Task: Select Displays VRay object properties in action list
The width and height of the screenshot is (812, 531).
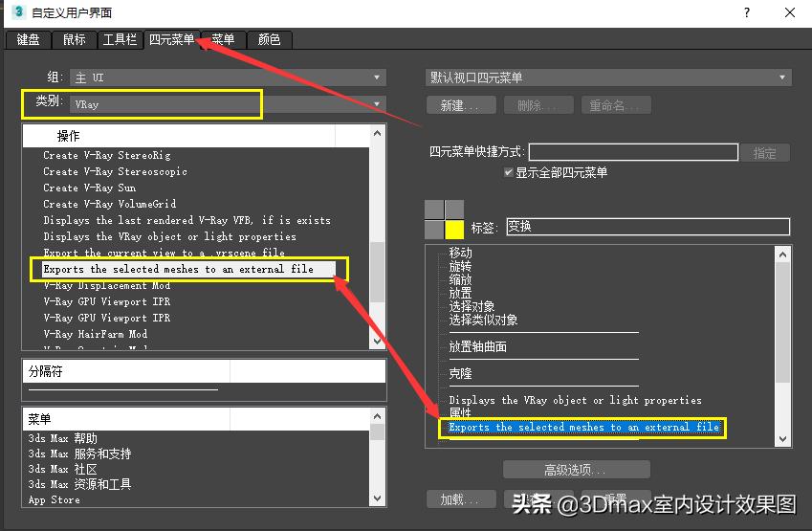Action: click(x=169, y=236)
